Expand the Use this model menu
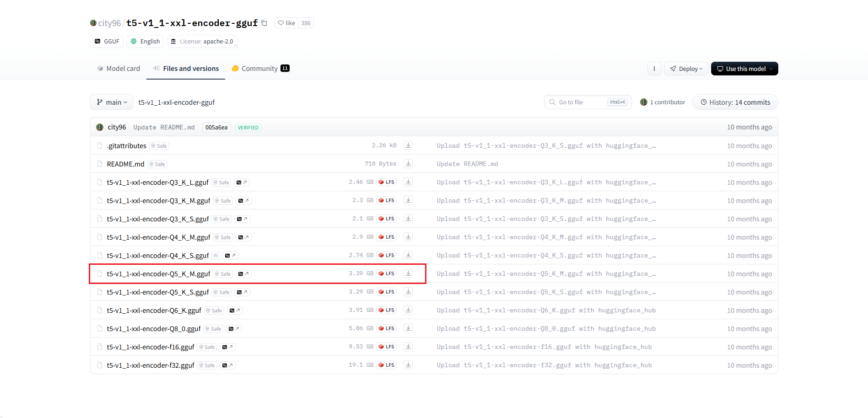Screen dimensions: 868x418 (744, 69)
